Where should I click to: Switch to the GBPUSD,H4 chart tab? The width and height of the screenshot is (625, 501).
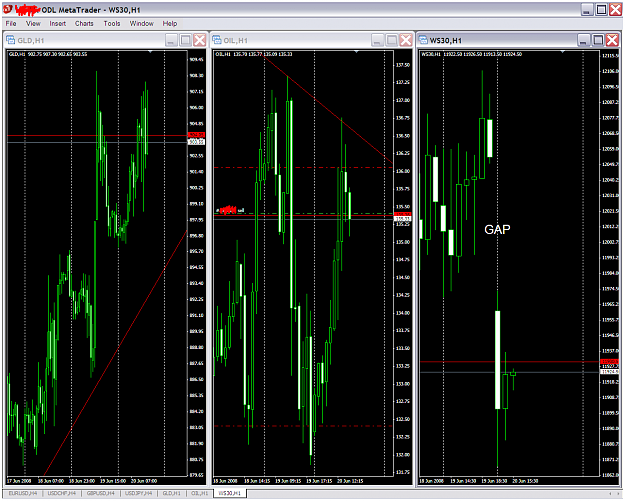[100, 493]
